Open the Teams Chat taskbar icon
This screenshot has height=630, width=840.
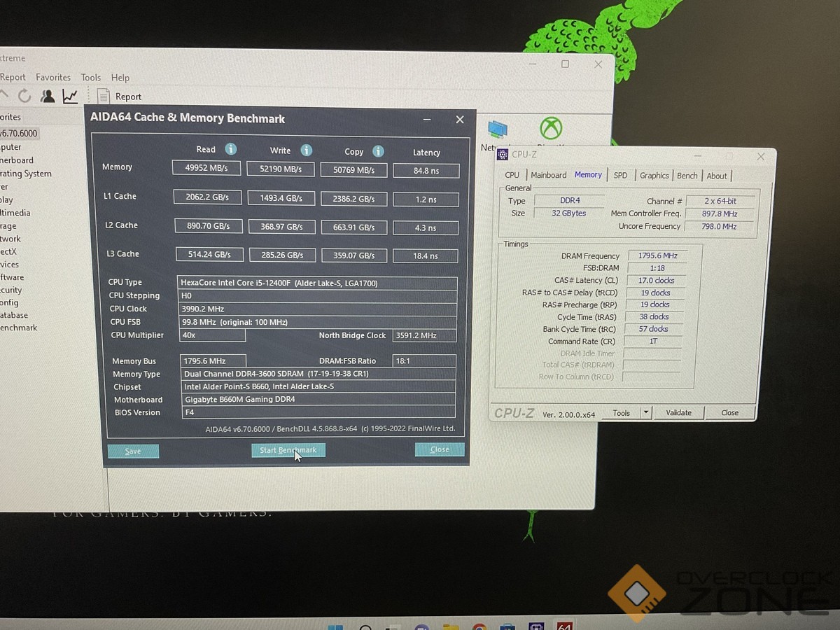point(421,626)
